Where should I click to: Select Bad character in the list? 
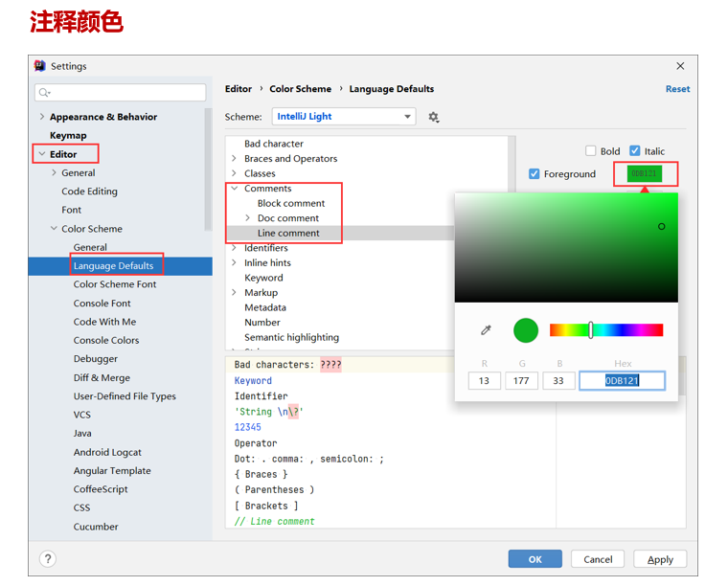[x=274, y=144]
